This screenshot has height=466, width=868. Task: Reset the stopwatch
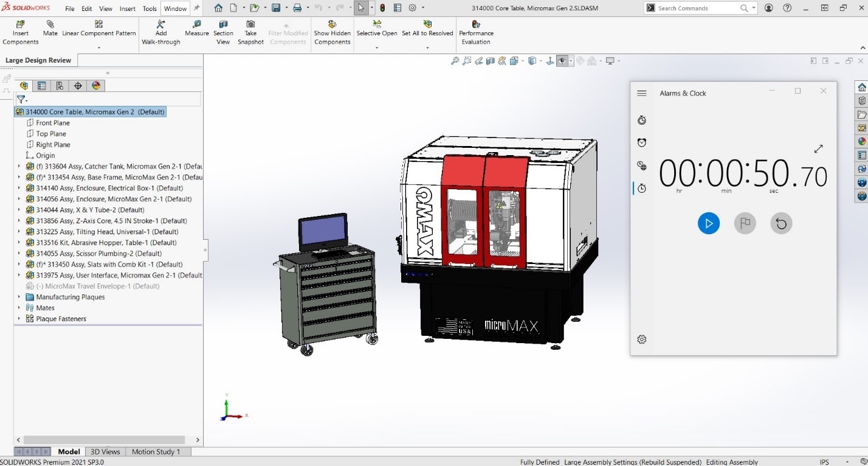point(781,223)
